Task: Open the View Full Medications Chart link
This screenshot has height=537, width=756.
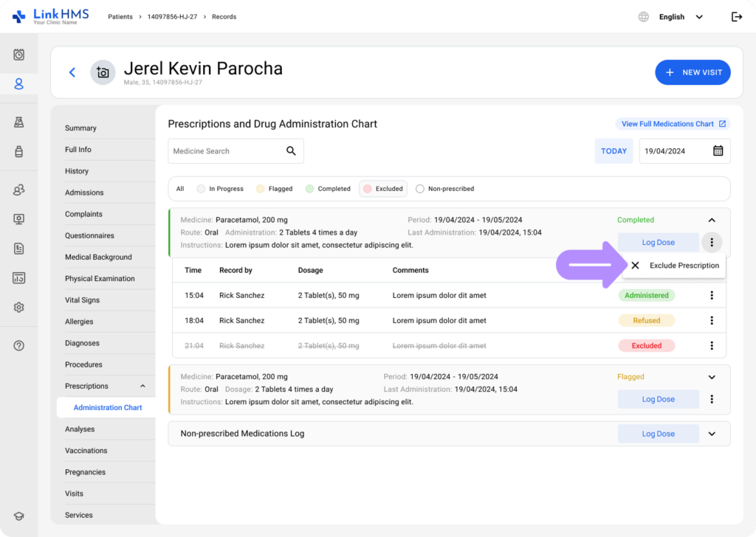Action: coord(673,124)
